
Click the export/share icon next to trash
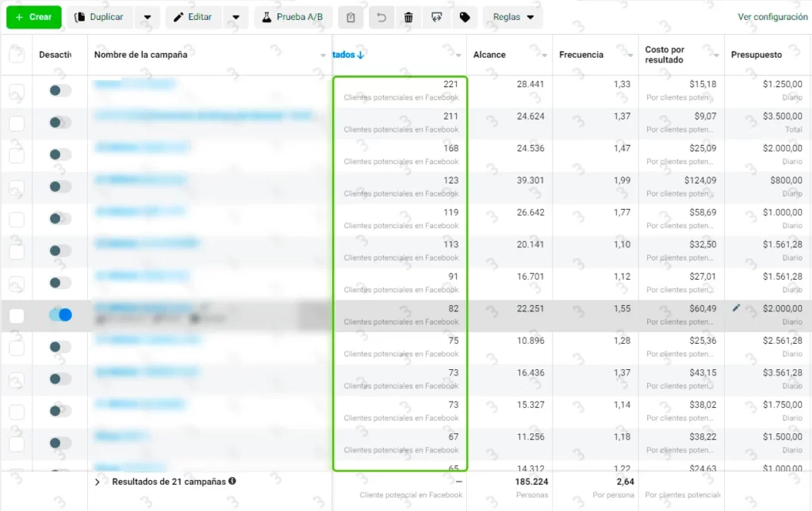pos(436,17)
